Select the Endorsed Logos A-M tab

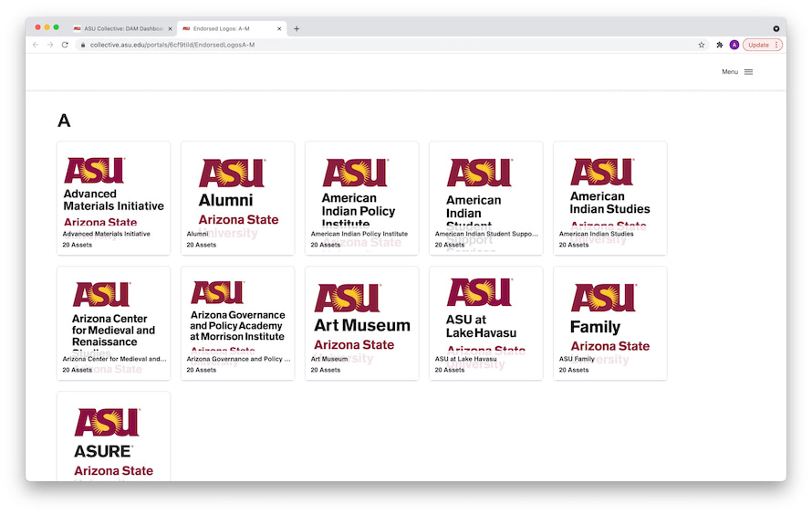(231, 29)
